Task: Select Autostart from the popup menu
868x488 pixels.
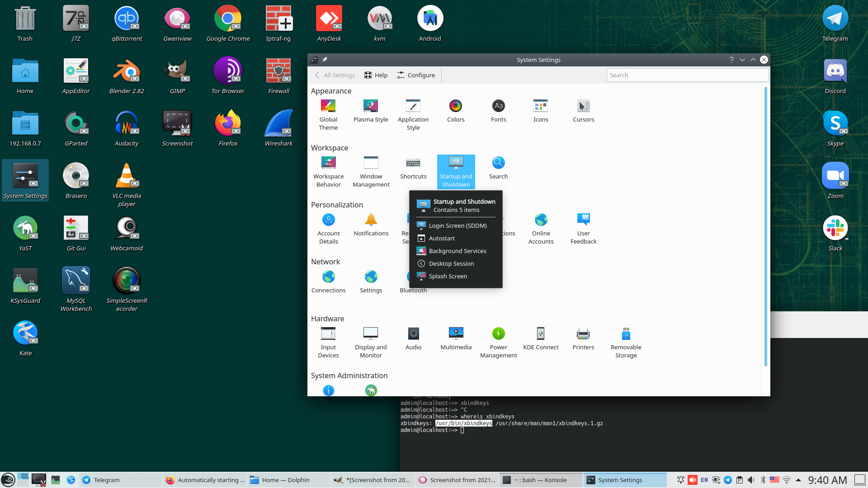Action: tap(442, 238)
